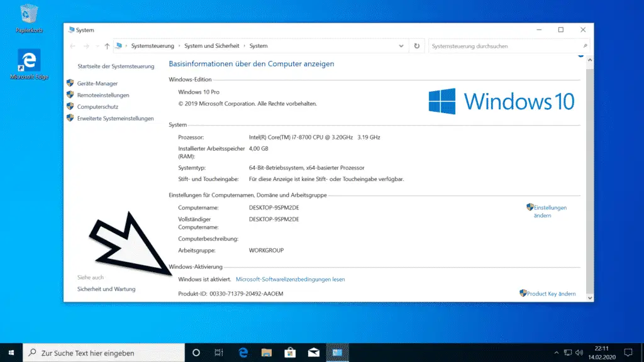Click the shield icon by Einstellungen ändern

click(530, 207)
